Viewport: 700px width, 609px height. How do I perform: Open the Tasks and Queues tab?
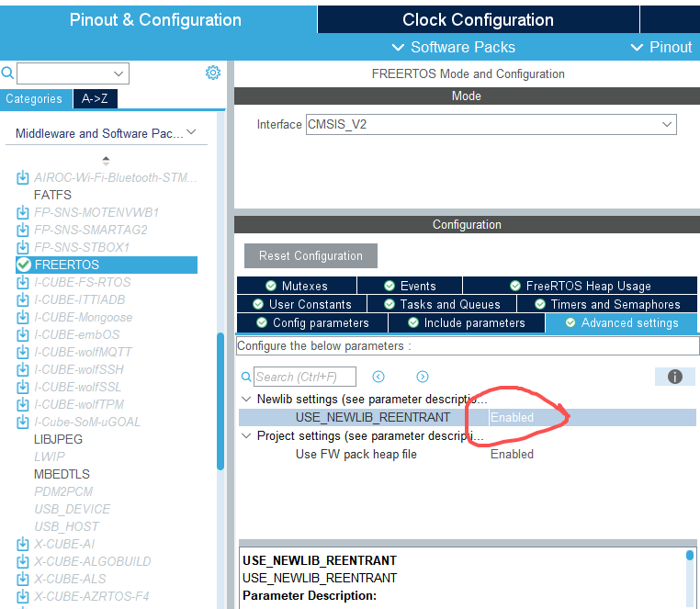tap(442, 305)
